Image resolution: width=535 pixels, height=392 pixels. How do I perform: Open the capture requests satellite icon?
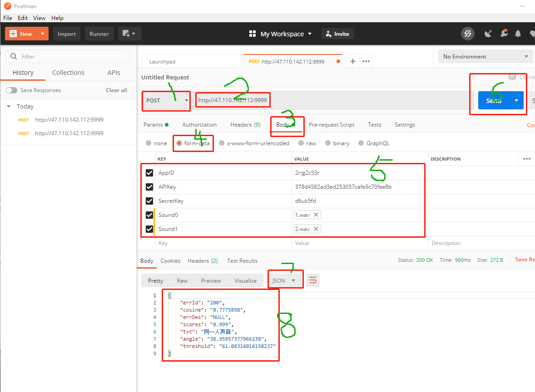tap(488, 34)
